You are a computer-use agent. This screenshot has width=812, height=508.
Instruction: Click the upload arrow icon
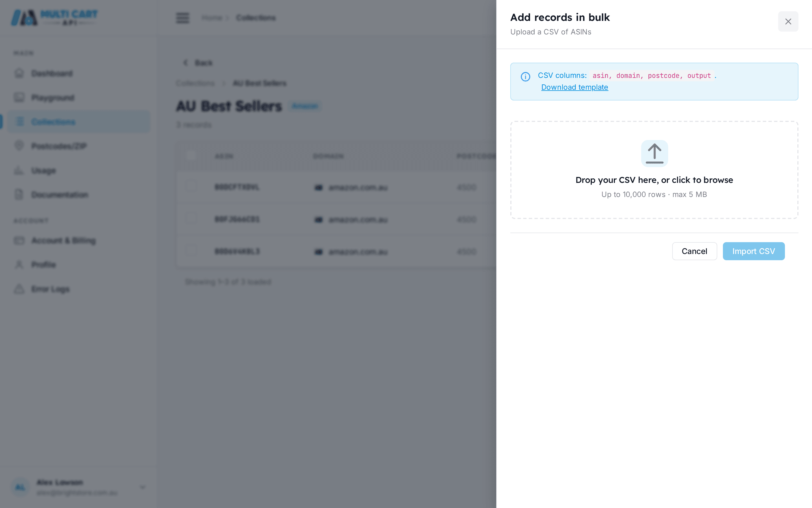click(x=654, y=153)
